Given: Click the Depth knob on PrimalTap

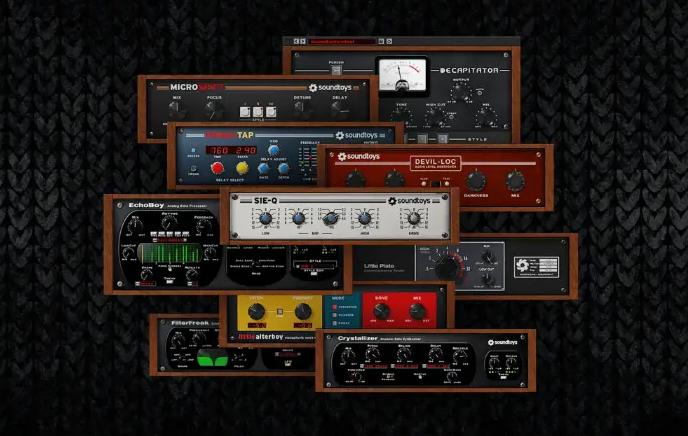Looking at the screenshot, I should click(283, 168).
